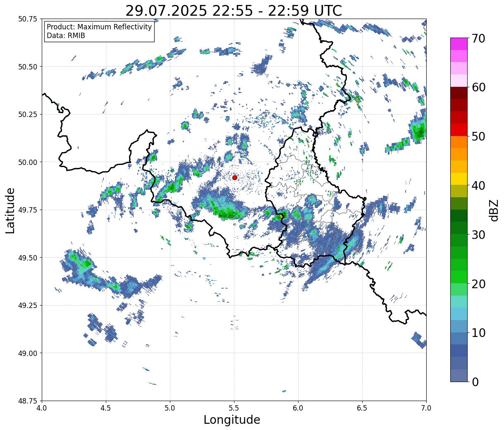Click the latitude tick label "49.50"
Screen dimensions: 504x430
click(x=27, y=258)
